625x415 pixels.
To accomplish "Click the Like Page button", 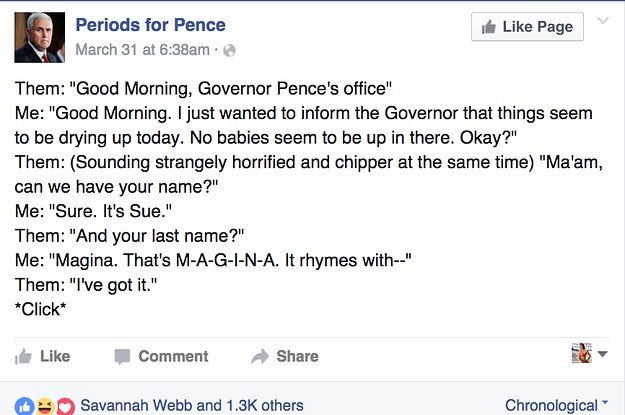I will pos(527,27).
